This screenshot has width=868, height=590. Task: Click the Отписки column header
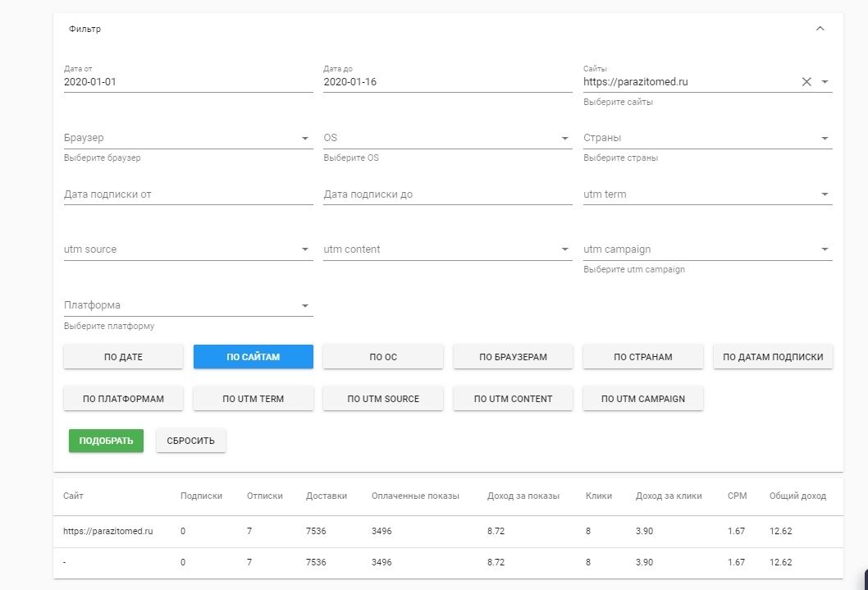tap(265, 496)
